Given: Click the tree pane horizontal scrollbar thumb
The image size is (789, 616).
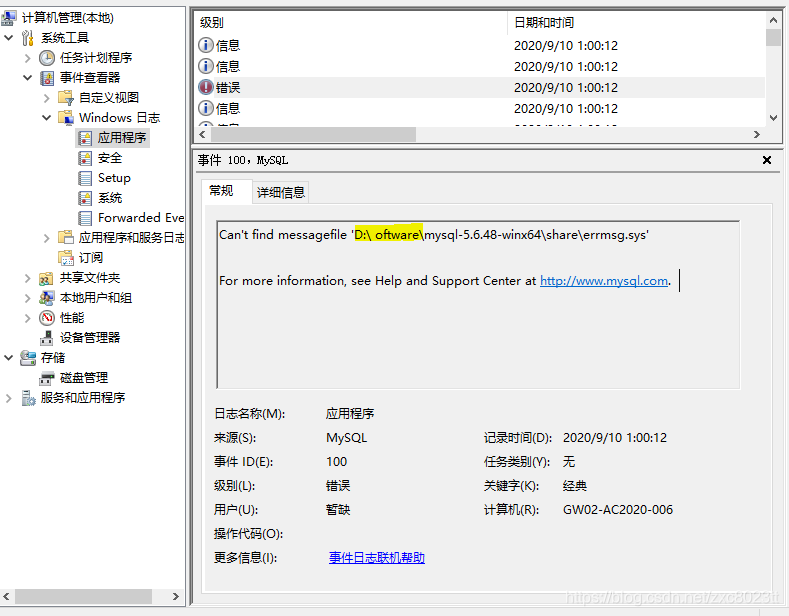Looking at the screenshot, I should pos(84,596).
